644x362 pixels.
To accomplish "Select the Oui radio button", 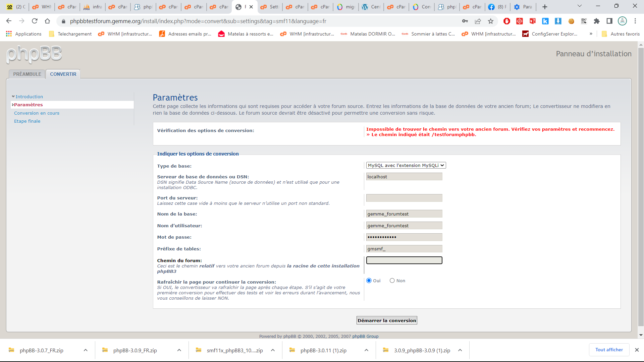I will (x=369, y=281).
